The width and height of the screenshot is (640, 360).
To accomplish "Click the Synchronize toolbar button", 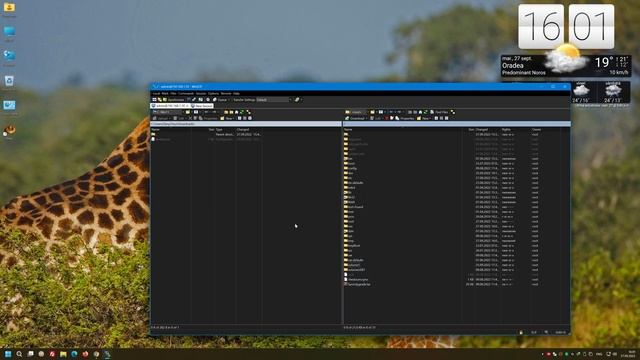I will pyautogui.click(x=174, y=100).
